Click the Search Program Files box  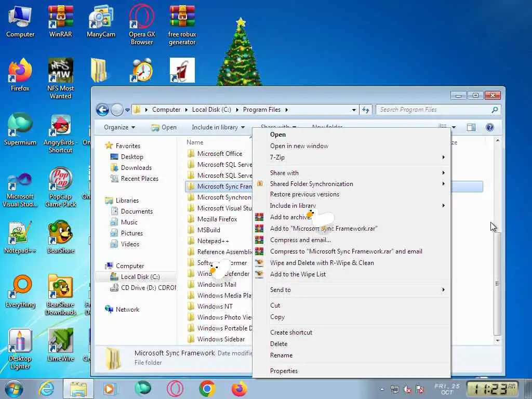pyautogui.click(x=438, y=110)
